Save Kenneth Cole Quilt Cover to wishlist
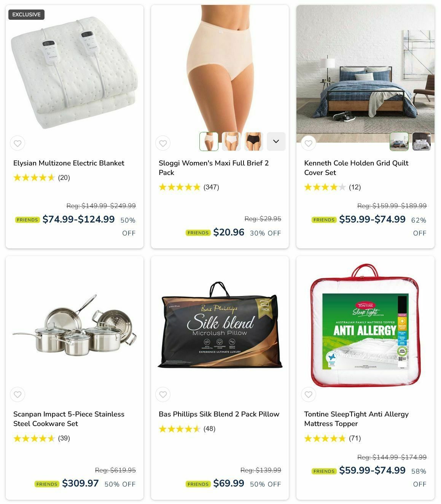 tap(309, 143)
